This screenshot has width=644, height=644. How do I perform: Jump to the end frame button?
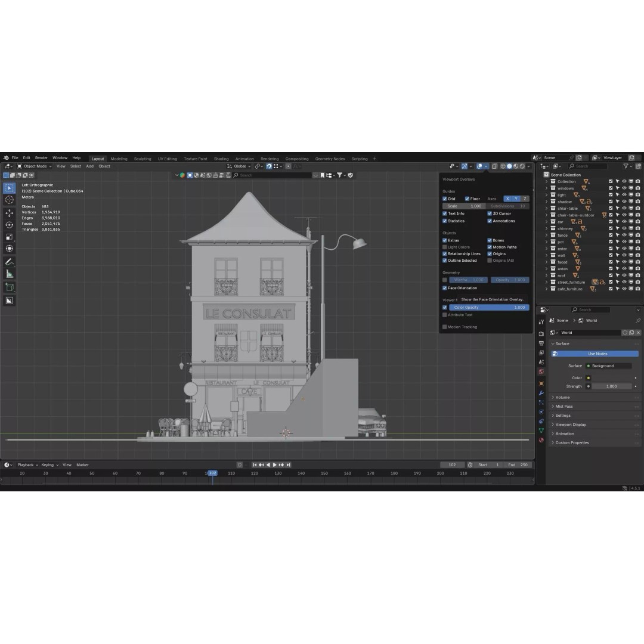[x=289, y=465]
